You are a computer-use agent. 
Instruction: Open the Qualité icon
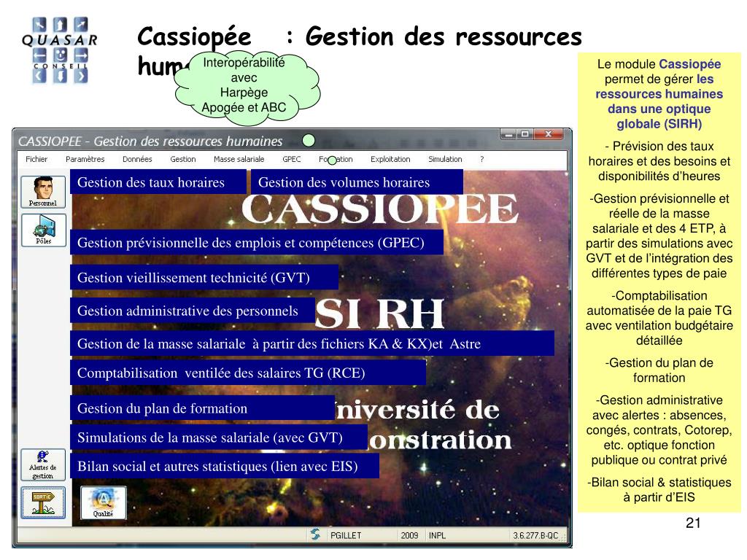[104, 503]
